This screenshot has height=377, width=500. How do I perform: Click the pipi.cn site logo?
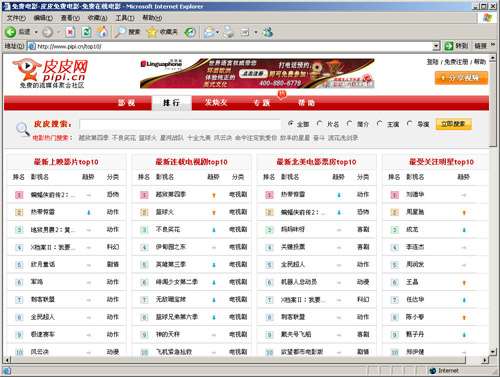[x=51, y=73]
